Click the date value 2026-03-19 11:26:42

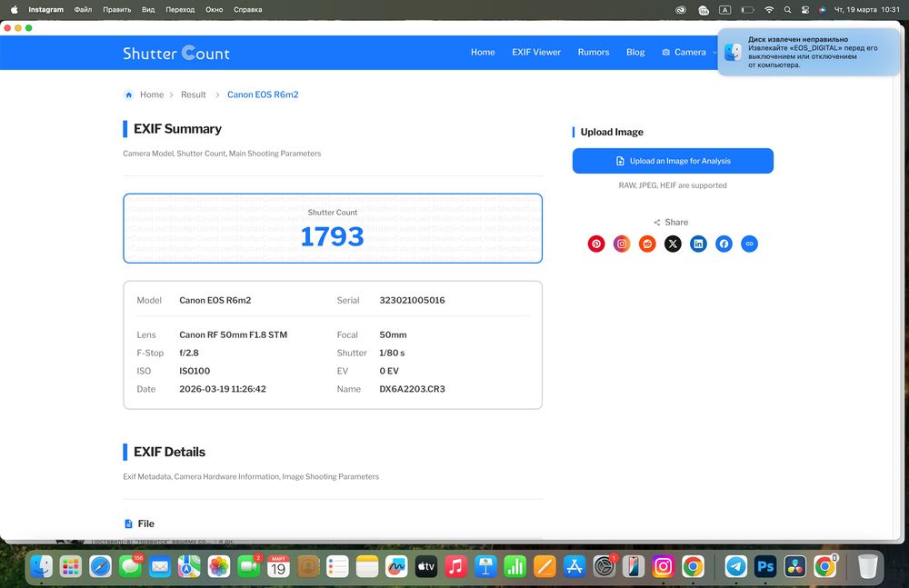click(223, 389)
